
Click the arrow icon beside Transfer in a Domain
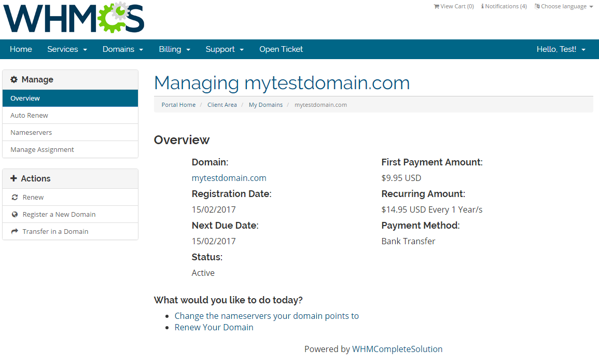click(15, 231)
